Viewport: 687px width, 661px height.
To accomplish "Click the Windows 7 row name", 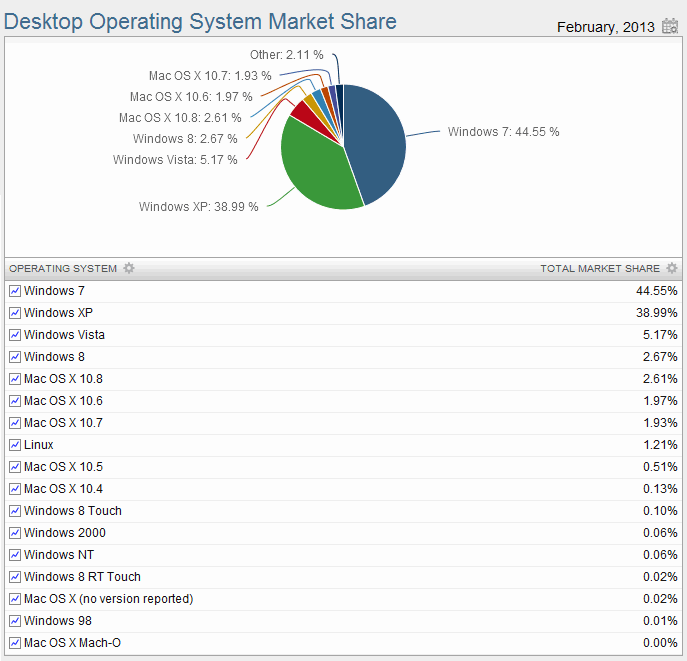I will coord(54,291).
